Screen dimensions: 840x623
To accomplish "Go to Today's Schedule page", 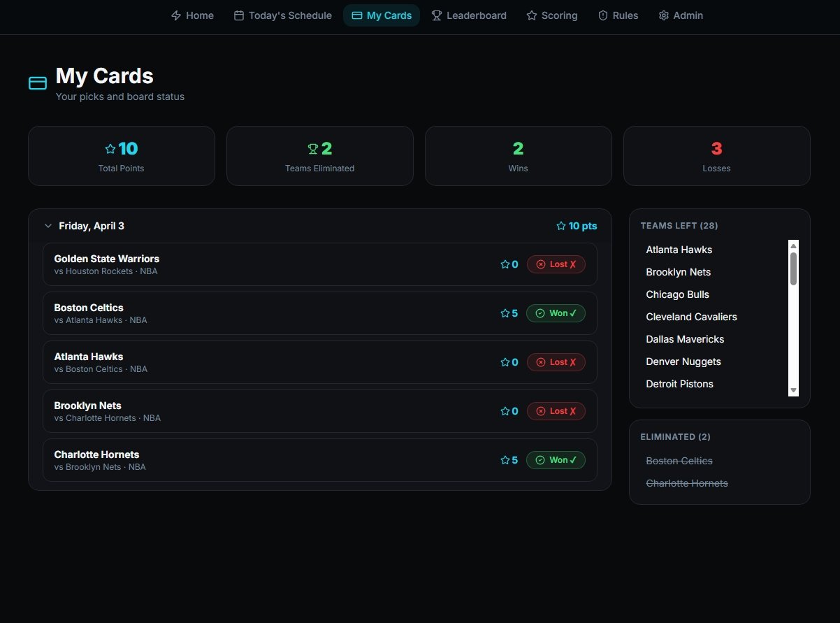I will pos(282,15).
